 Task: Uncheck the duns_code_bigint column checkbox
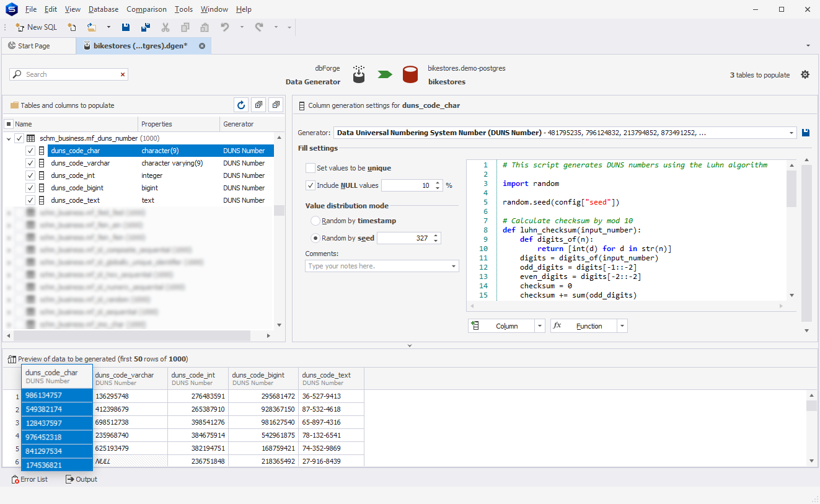[30, 188]
